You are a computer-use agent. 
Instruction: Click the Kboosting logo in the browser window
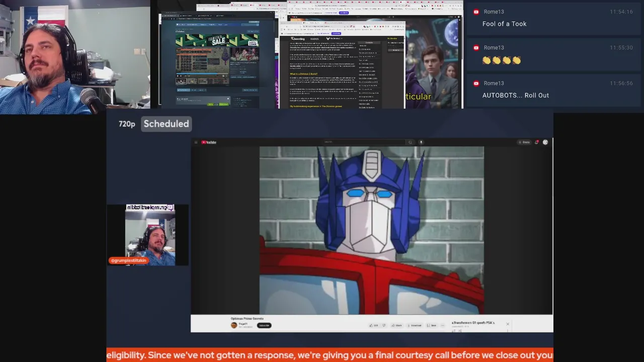[298, 38]
